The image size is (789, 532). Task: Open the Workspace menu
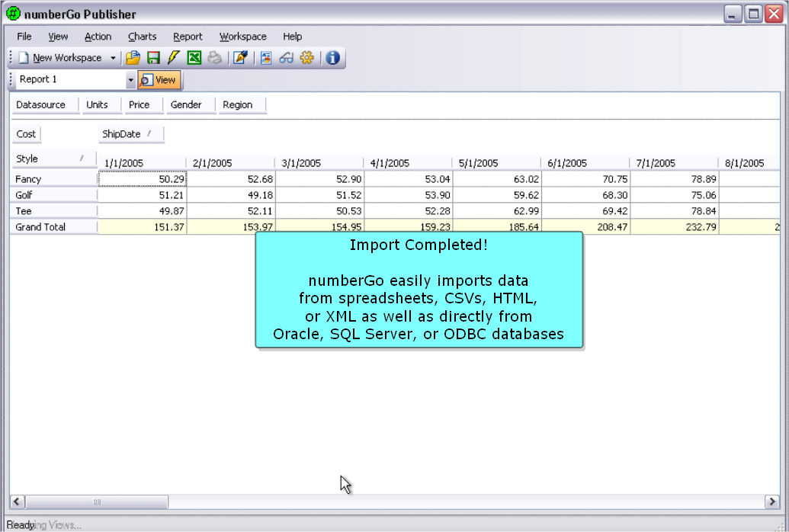pyautogui.click(x=242, y=37)
